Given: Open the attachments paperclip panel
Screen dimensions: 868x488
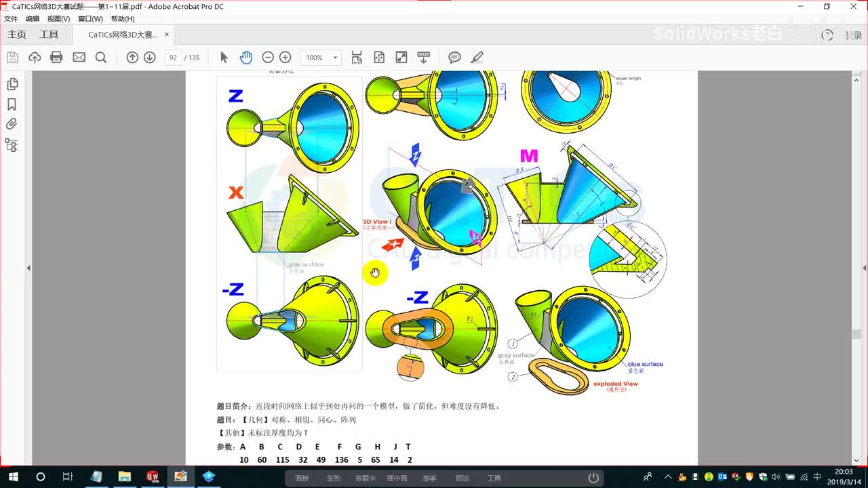Looking at the screenshot, I should (12, 124).
